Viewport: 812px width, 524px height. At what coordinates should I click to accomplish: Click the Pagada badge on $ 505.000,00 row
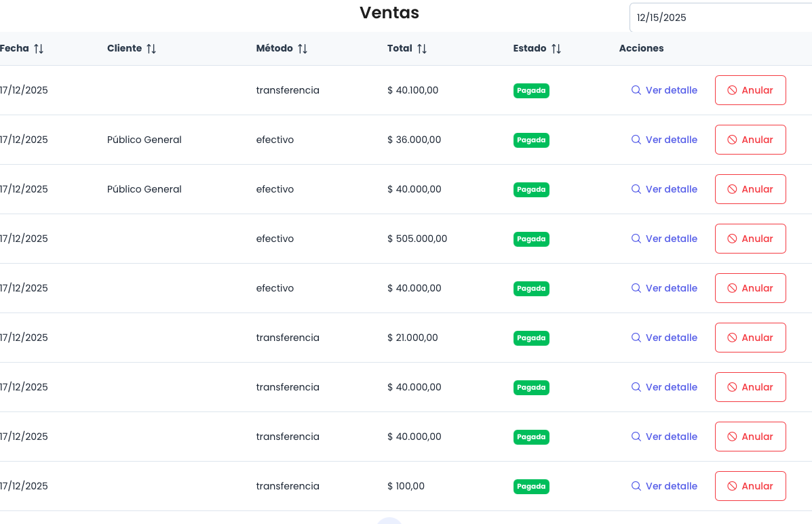531,239
